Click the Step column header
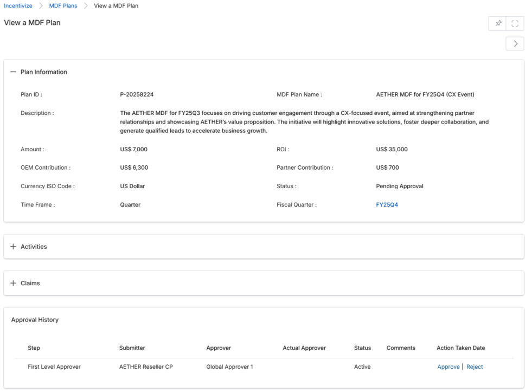The image size is (532, 392). click(x=34, y=348)
